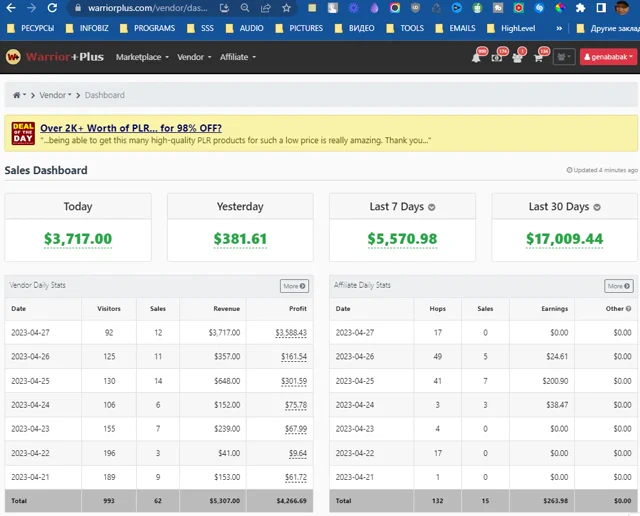Open the Over 2K+ Worth of PLR link

coord(131,128)
